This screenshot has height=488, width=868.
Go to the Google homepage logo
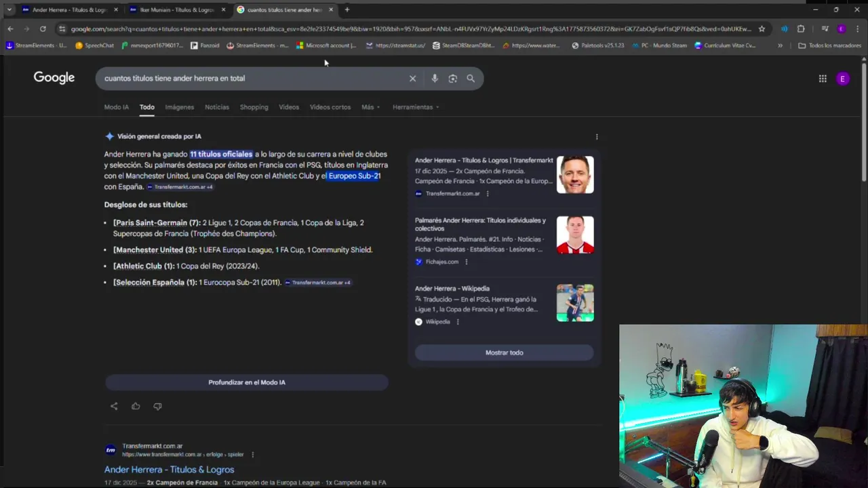pyautogui.click(x=54, y=78)
